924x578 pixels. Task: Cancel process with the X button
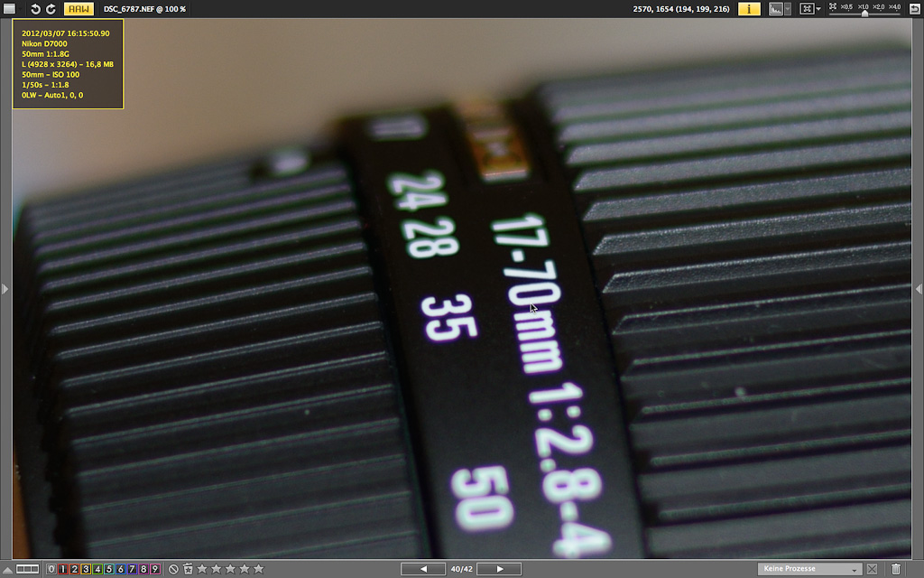click(x=873, y=569)
